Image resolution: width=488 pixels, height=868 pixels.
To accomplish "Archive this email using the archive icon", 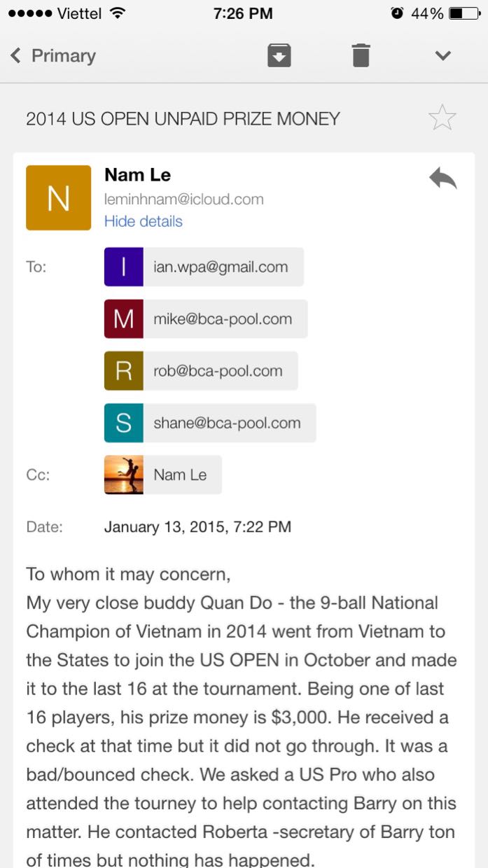I will point(279,55).
